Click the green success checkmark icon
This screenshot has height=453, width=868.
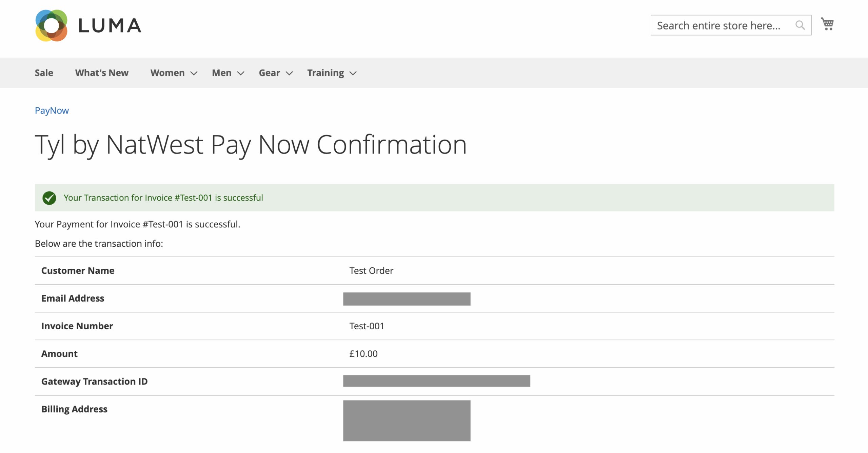point(50,198)
